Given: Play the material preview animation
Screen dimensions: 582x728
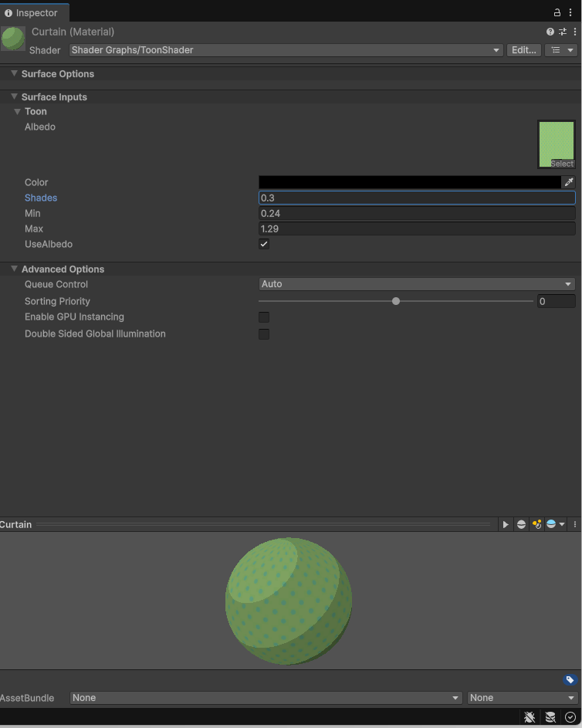Looking at the screenshot, I should [506, 524].
